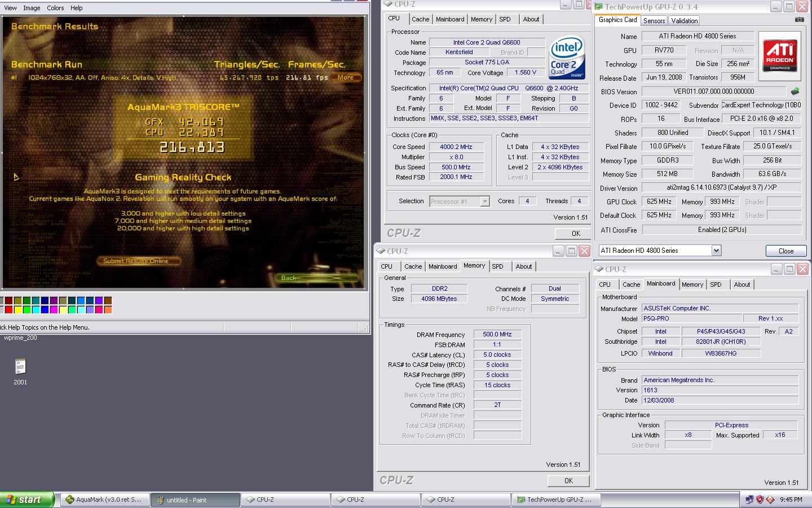
Task: Open the Paint Image menu
Action: tap(32, 8)
